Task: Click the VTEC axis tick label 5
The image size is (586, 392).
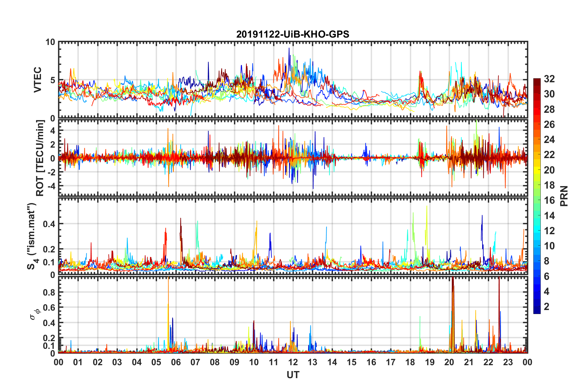Action: coord(53,80)
